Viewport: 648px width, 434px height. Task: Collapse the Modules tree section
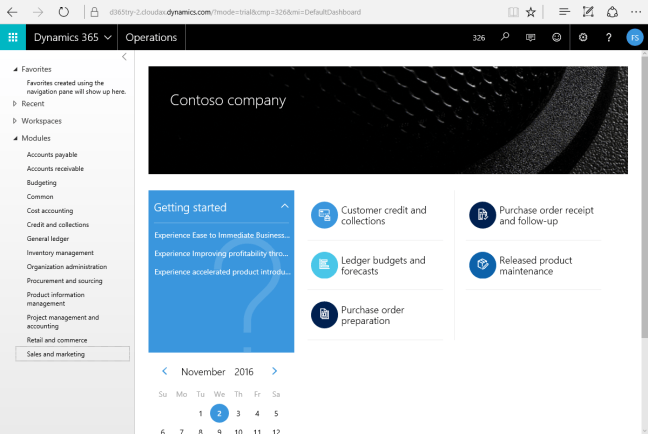(14, 138)
